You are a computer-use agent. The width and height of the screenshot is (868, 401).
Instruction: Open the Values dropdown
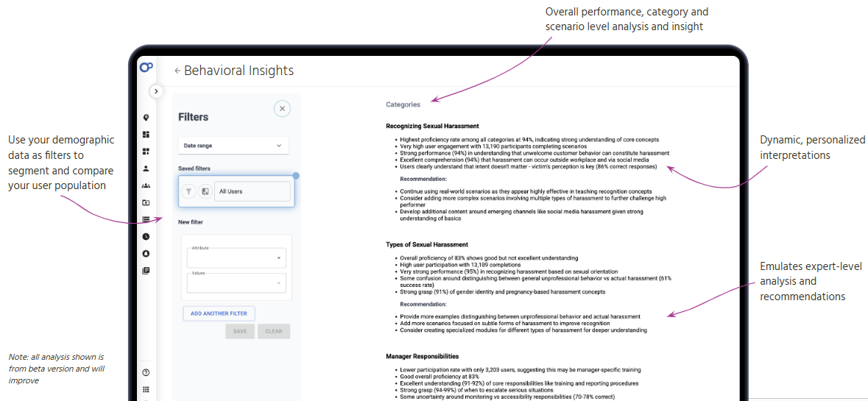tap(236, 283)
